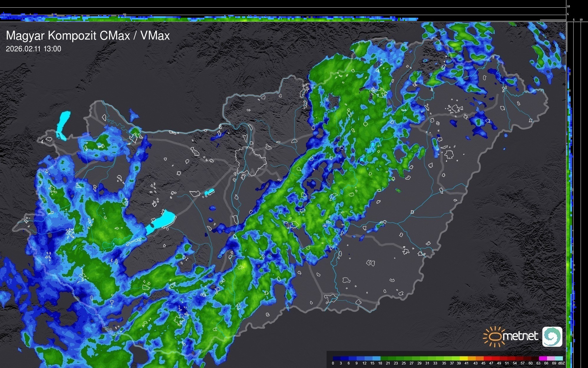Click small Lake Velence on map

coord(209,192)
